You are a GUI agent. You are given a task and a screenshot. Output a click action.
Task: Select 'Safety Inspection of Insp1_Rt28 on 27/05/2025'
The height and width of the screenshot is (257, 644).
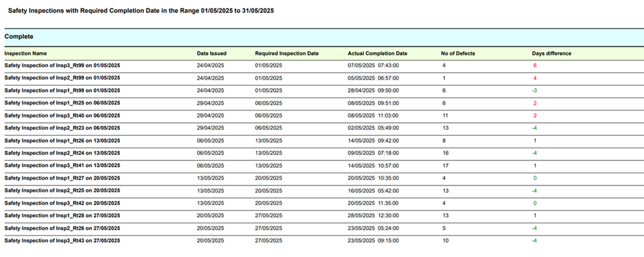62,216
